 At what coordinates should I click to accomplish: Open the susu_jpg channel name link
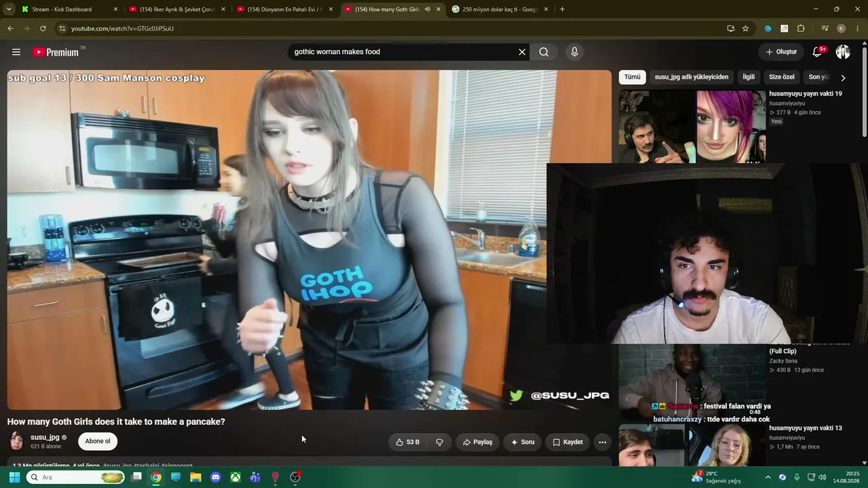(45, 437)
